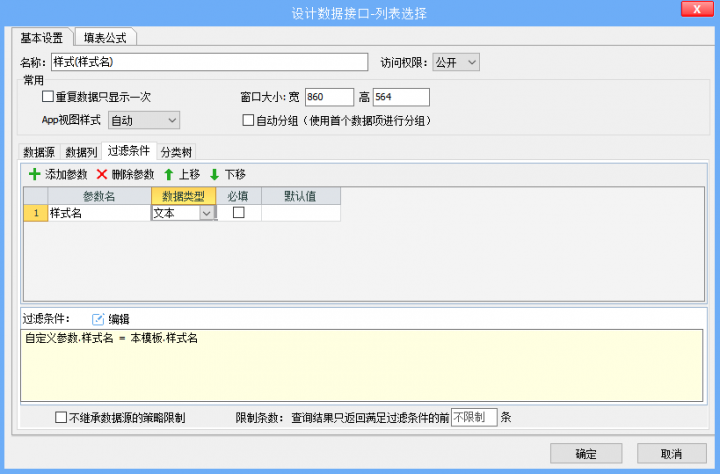Click the window height field 564
This screenshot has height=474, width=720.
(401, 97)
